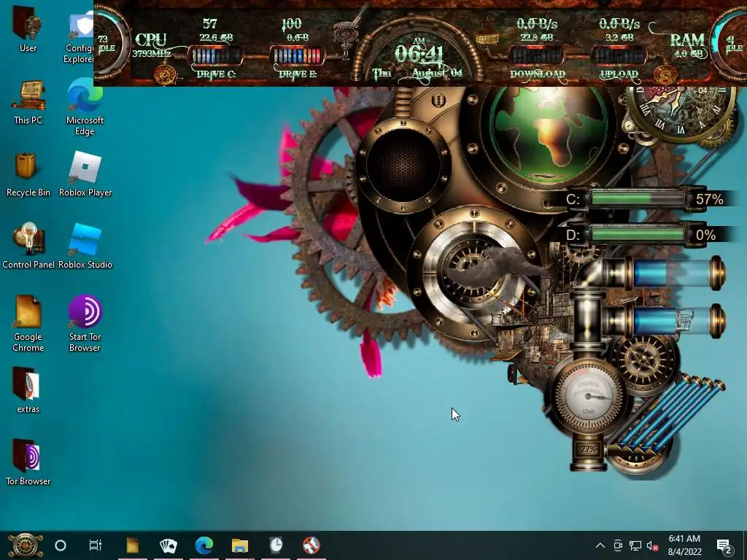Click the black speaker grille widget
Image resolution: width=747 pixels, height=560 pixels.
403,166
